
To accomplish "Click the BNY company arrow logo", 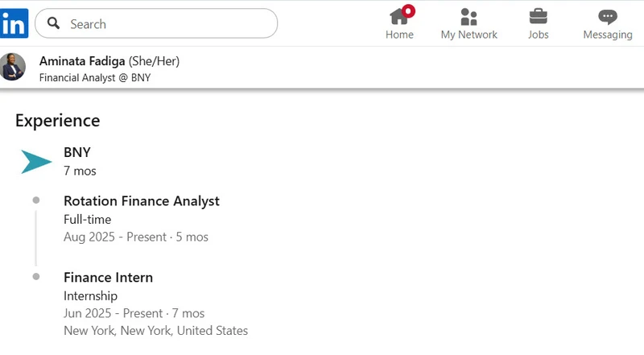I will coord(36,162).
